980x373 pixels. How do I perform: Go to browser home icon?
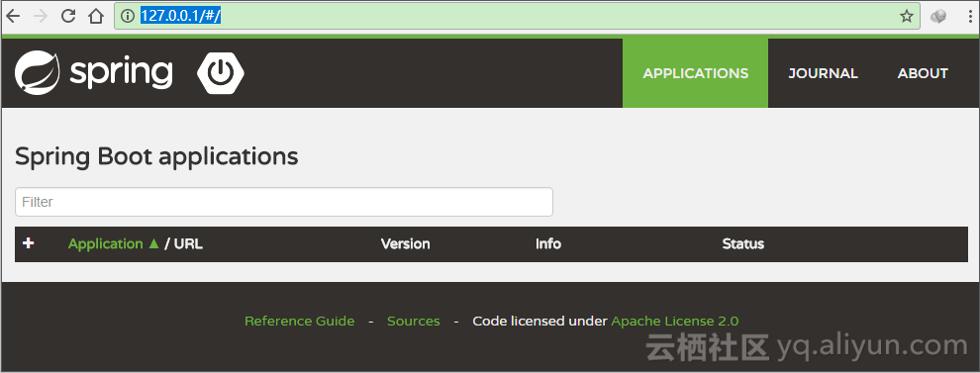(96, 16)
